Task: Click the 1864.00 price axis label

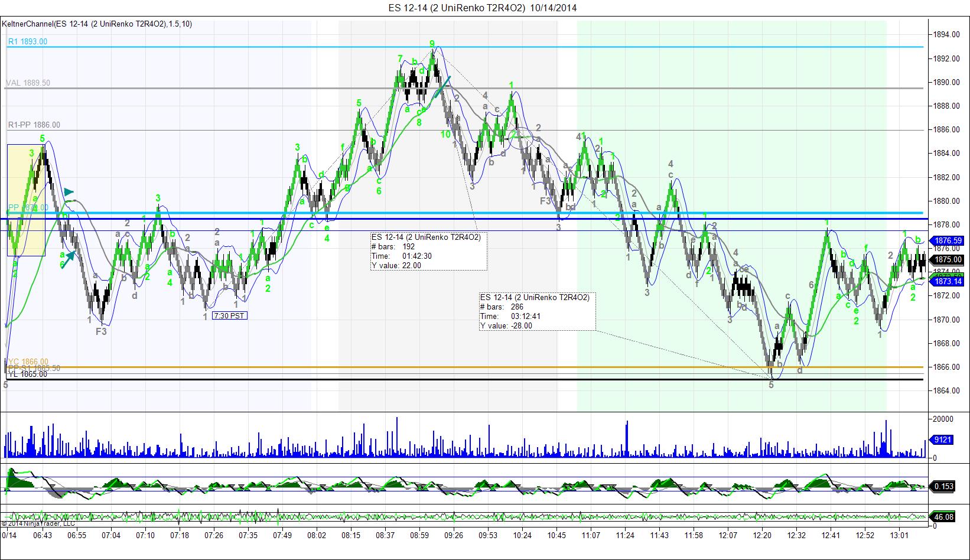Action: pos(947,391)
